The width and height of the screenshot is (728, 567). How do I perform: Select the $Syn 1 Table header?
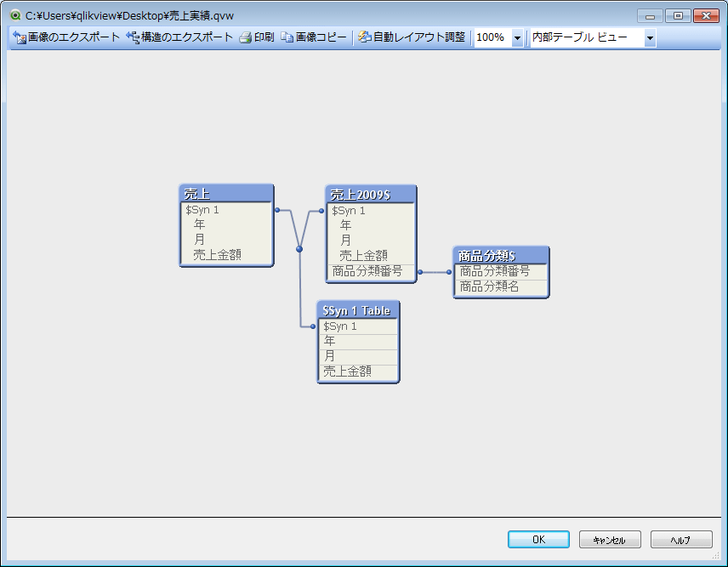tap(357, 310)
